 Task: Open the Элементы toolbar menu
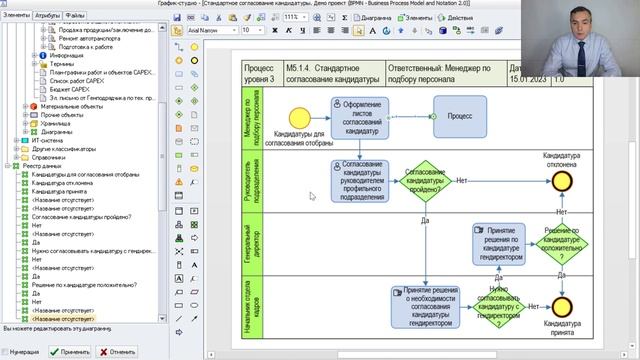pos(415,18)
